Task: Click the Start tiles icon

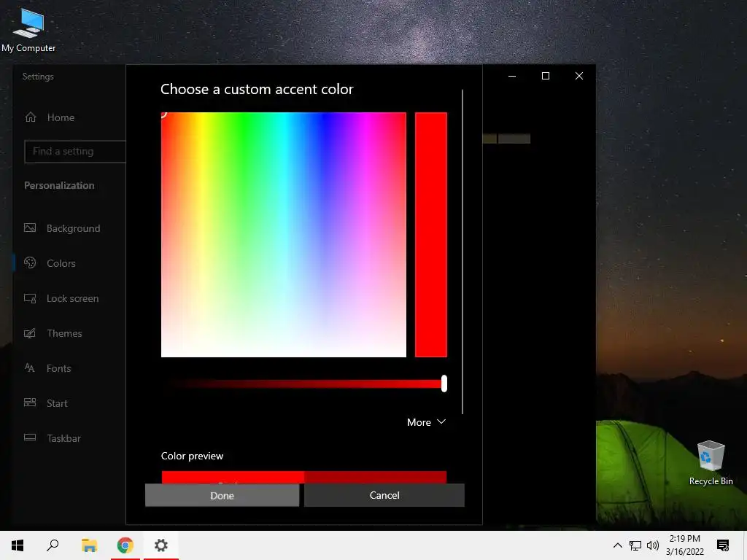Action: 30,402
